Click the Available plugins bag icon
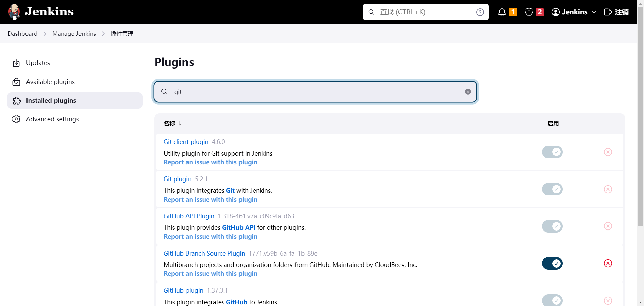Image resolution: width=644 pixels, height=306 pixels. pos(16,82)
